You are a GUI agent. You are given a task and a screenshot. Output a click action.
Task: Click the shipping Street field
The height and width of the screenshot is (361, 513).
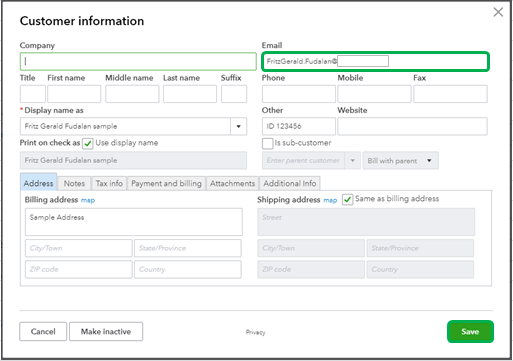tap(366, 222)
